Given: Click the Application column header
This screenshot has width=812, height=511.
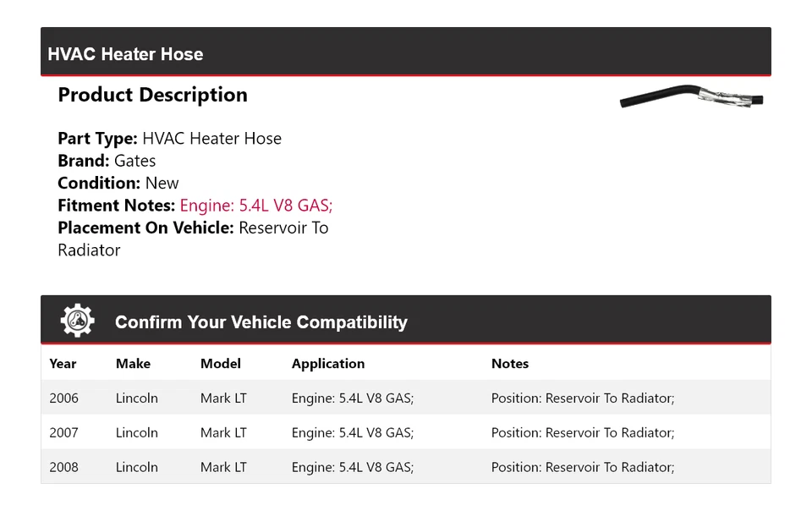Looking at the screenshot, I should point(328,364).
